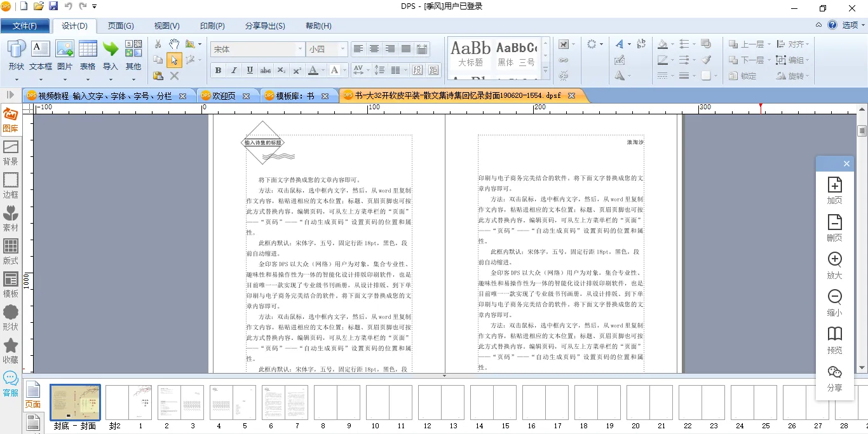
Task: Click 预览 preview button
Action: (x=834, y=341)
